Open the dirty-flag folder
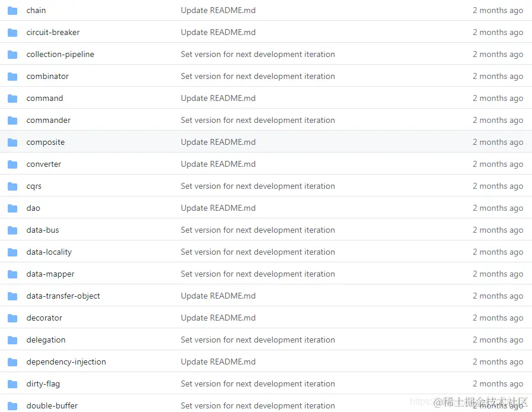The image size is (532, 412). (43, 384)
